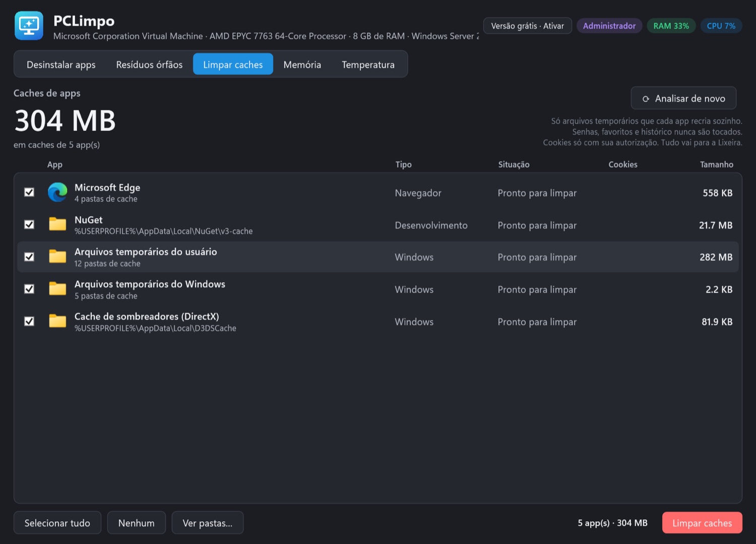This screenshot has width=756, height=544.
Task: Uncheck the NuGet cache checkbox
Action: [x=29, y=225]
